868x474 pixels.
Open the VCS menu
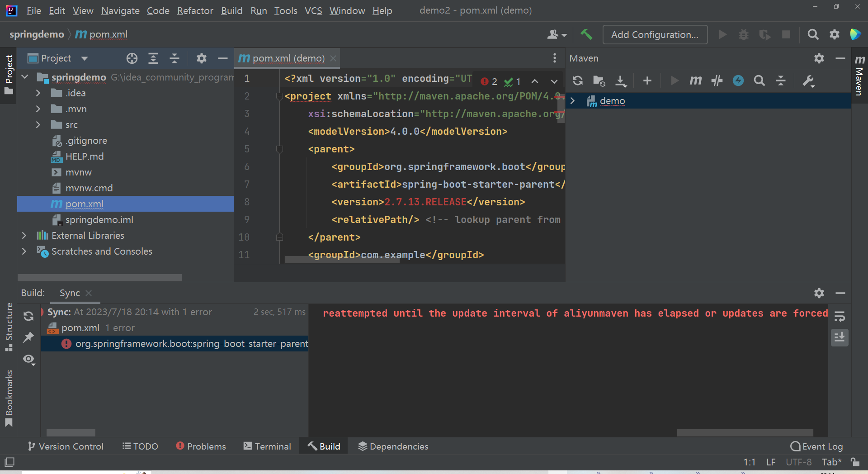pyautogui.click(x=313, y=10)
